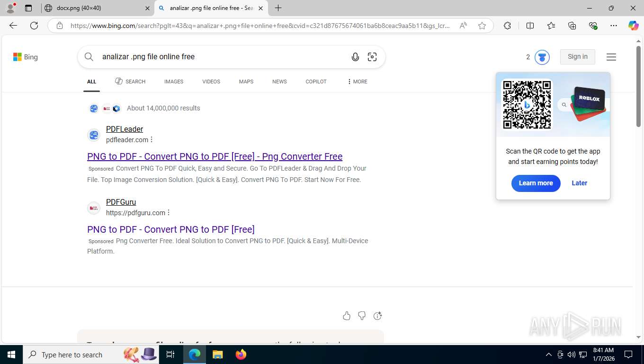
Task: Open a new browser tab
Action: (x=278, y=8)
